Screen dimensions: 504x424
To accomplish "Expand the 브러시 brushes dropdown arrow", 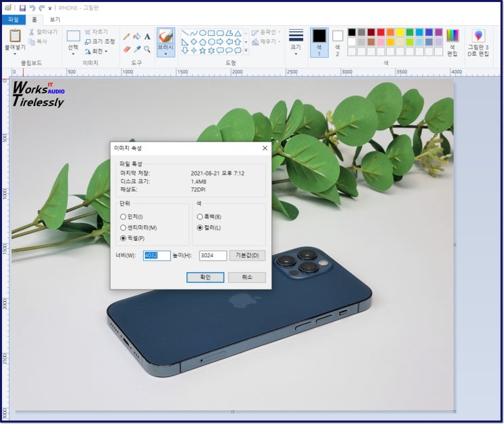I will [x=166, y=54].
